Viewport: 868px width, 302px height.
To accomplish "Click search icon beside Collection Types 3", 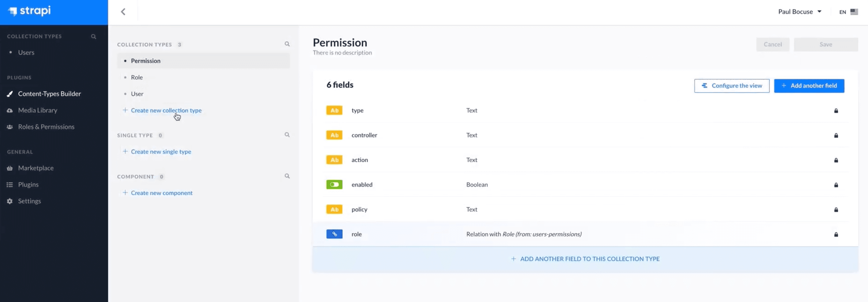I will [287, 44].
